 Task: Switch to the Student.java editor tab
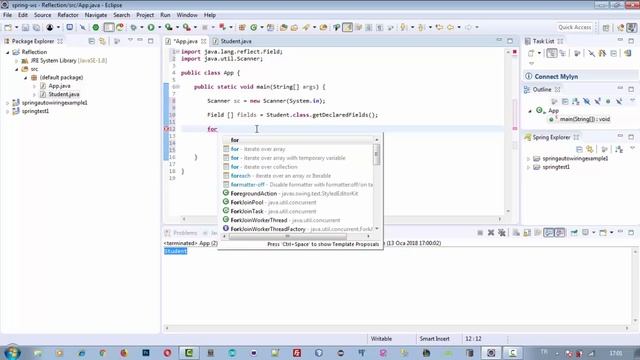(x=236, y=41)
